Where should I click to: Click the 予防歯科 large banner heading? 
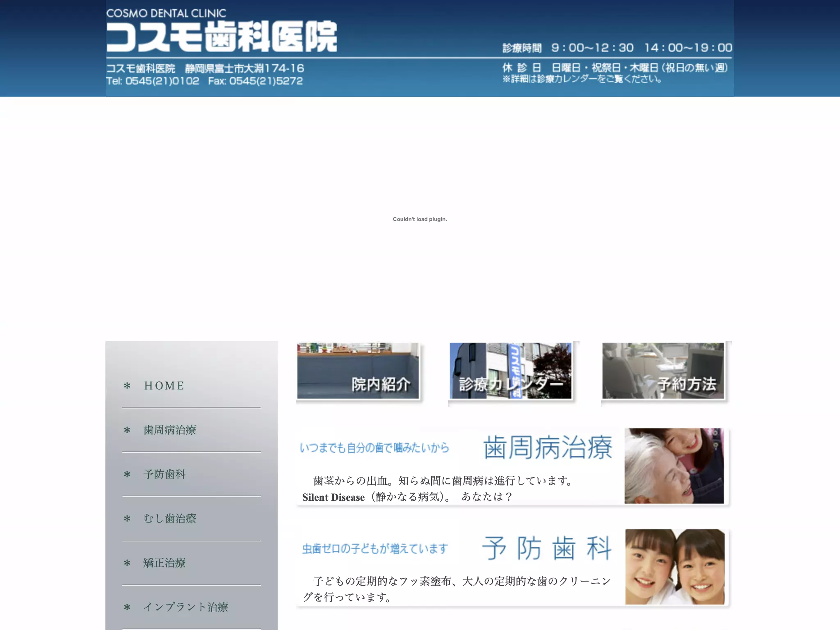[547, 548]
